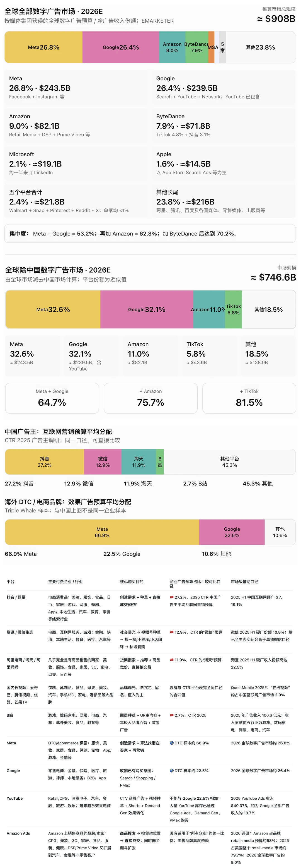Screen dimensions: 301x868
Task: Click the Meta 66.9% segment in the DTC bar
Action: click(x=102, y=532)
